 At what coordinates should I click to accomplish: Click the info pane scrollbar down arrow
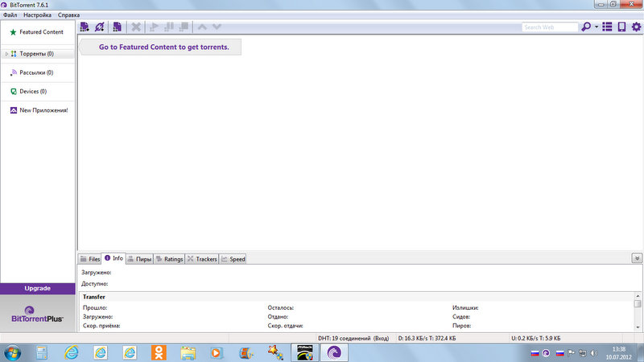pos(638,327)
